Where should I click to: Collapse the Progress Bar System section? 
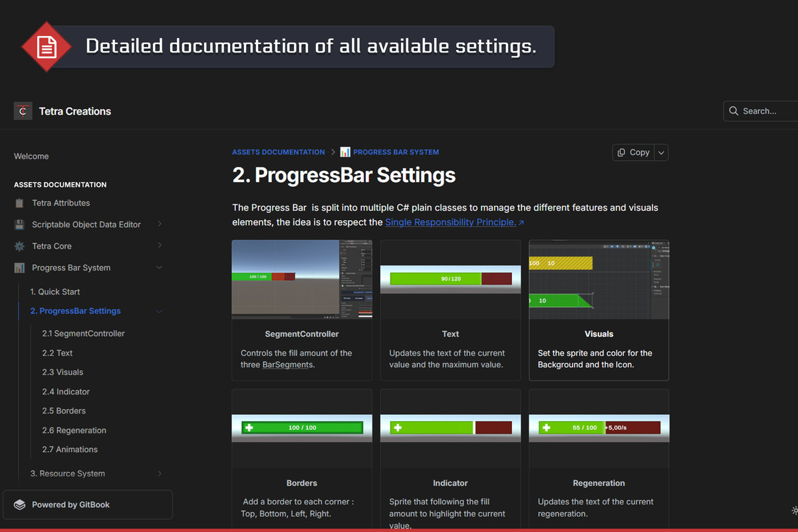160,268
